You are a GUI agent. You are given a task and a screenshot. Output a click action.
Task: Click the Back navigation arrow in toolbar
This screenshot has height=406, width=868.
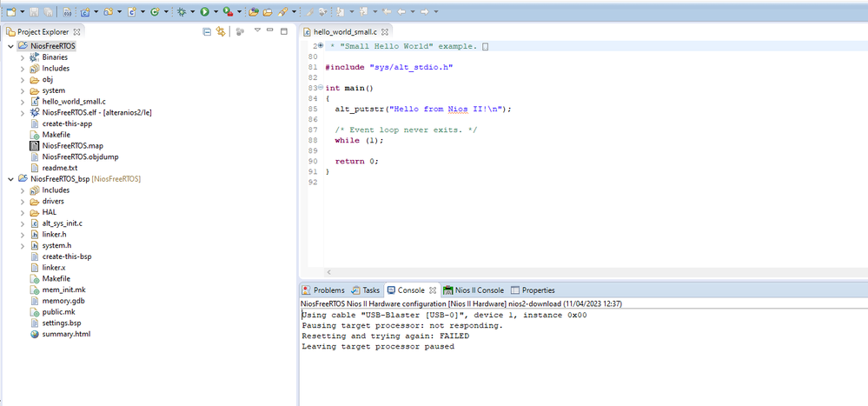click(401, 11)
